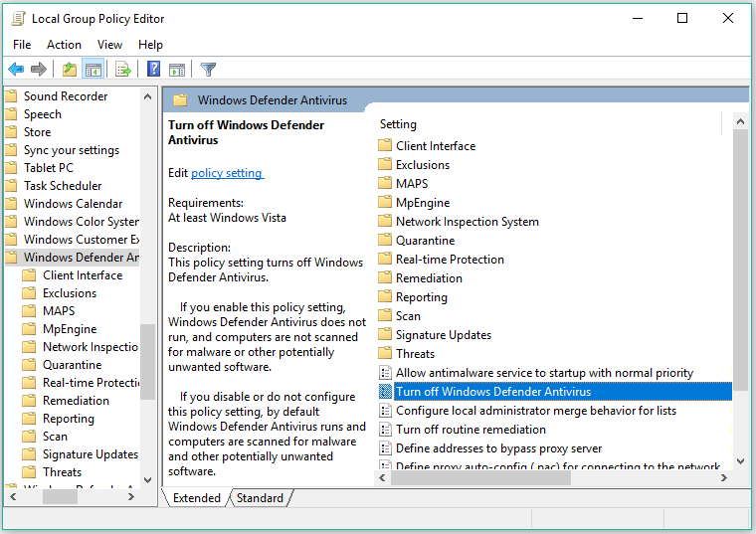Click folder icon beside Signature Updates in Setting list

coord(385,334)
